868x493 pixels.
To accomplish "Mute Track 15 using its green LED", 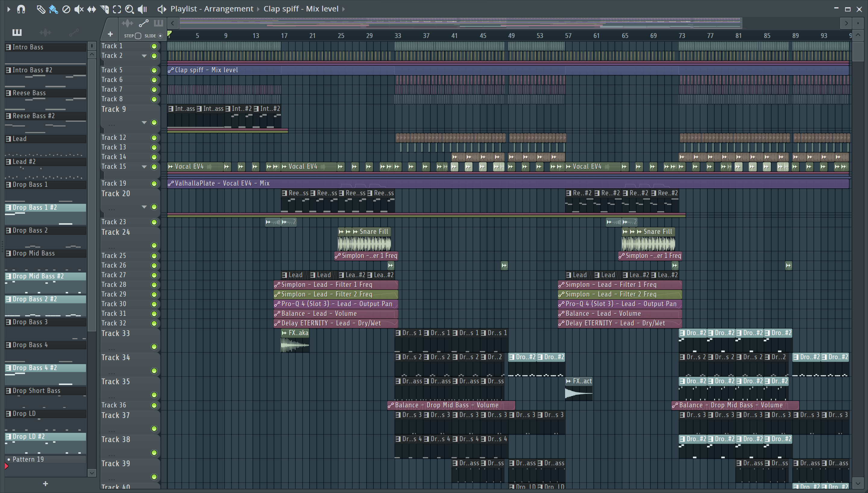I will (x=154, y=167).
